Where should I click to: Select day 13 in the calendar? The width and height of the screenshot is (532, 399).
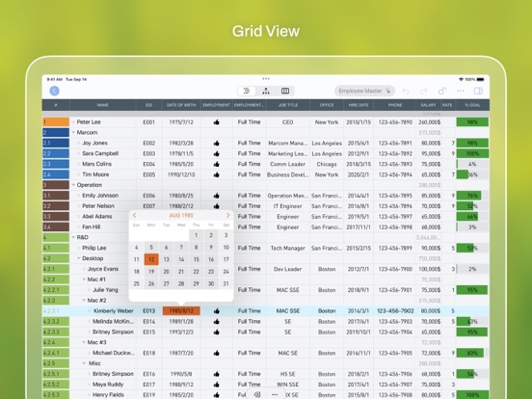[166, 259]
